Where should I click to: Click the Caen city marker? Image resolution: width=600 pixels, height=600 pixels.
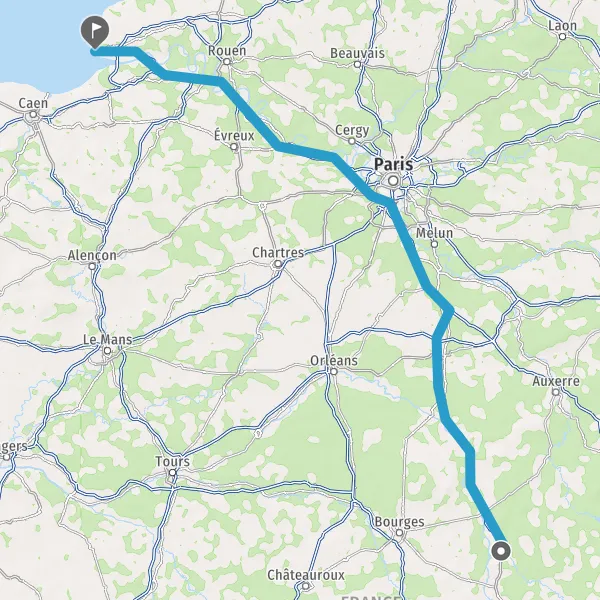33,114
